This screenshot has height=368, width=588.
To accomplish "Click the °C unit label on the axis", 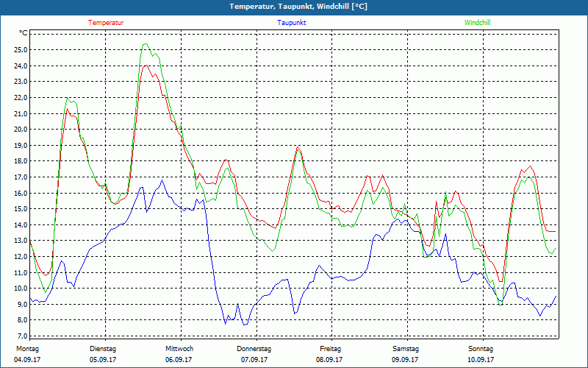I will (24, 33).
